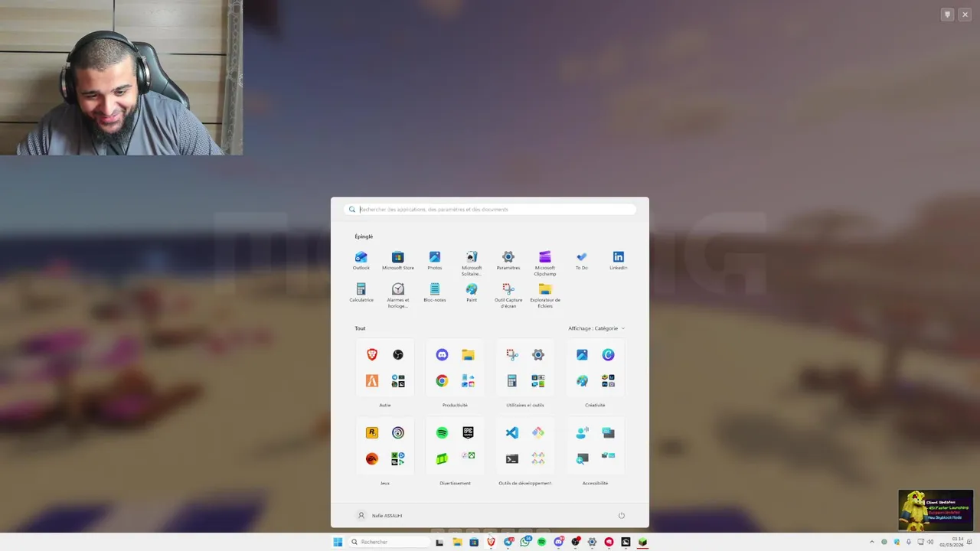Open pinned Outil Capture d'écran
This screenshot has height=551, width=980.
click(x=508, y=295)
